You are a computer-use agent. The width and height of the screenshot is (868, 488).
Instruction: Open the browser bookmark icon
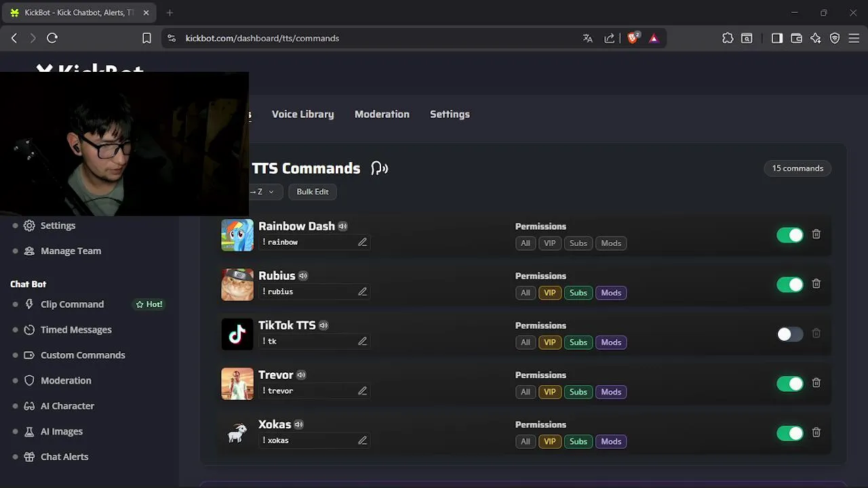coord(146,38)
